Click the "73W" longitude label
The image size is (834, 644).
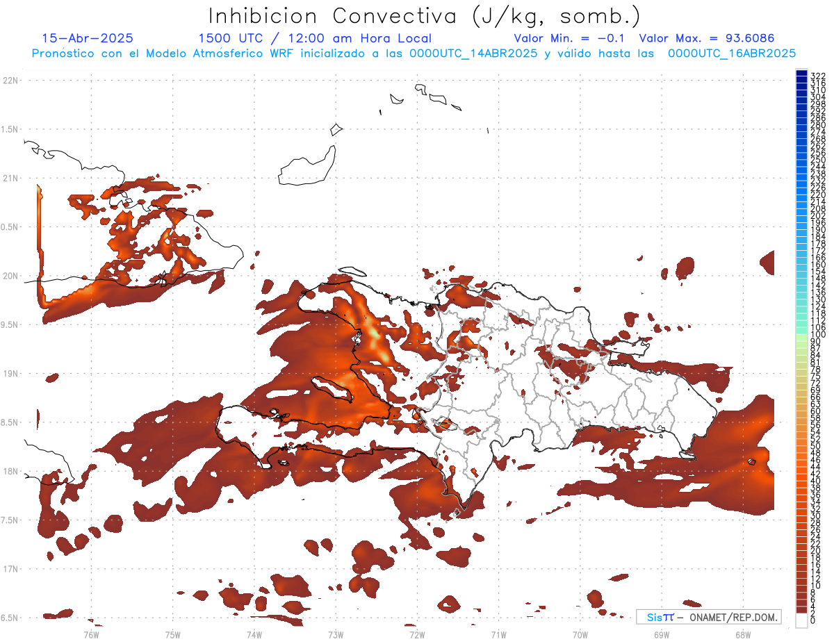335,634
